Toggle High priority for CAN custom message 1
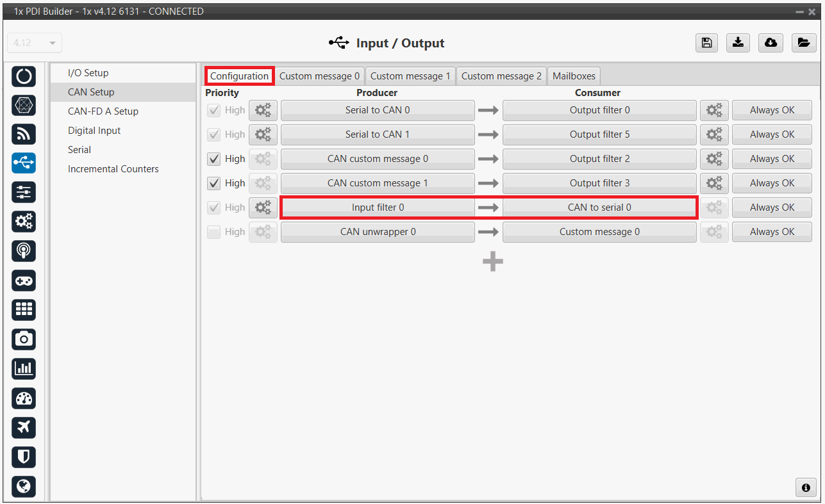This screenshot has width=825, height=504. (x=214, y=183)
